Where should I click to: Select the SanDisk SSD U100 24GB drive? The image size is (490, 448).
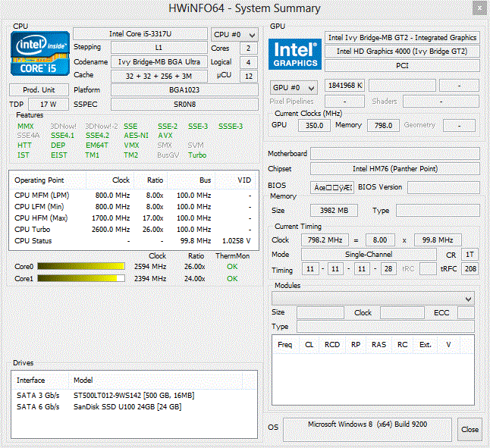(134, 407)
